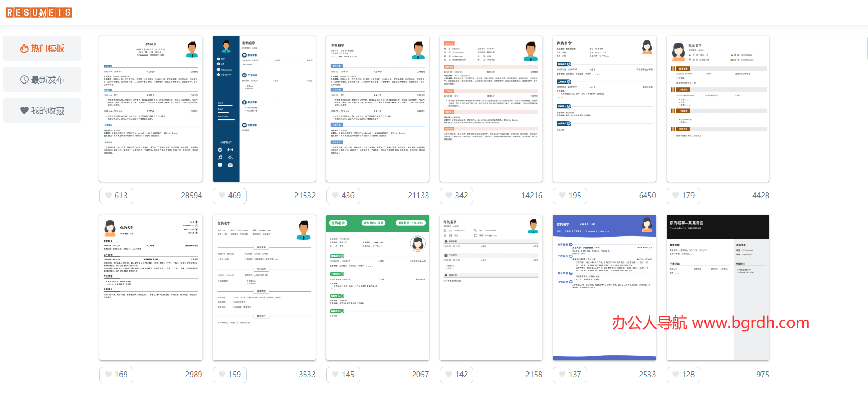Open the 热门模板 tab

[42, 48]
